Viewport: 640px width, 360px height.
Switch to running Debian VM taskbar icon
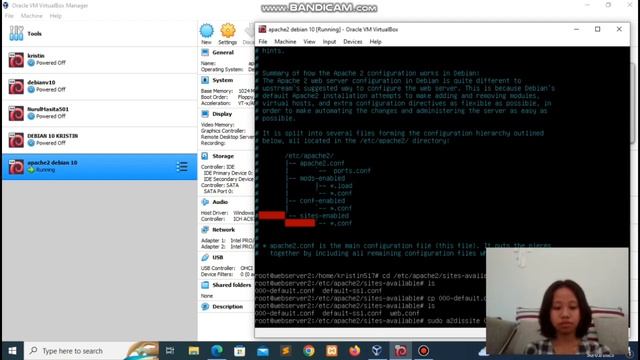pos(400,351)
